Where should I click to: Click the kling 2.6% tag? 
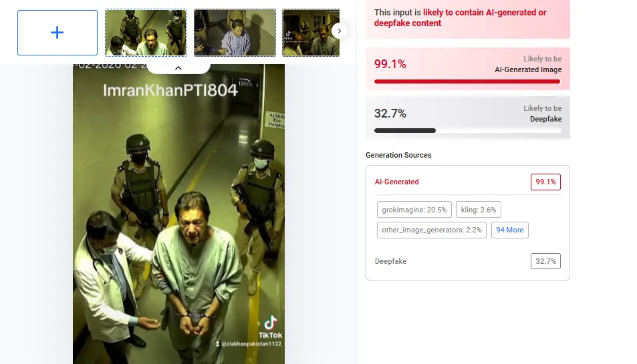[479, 210]
